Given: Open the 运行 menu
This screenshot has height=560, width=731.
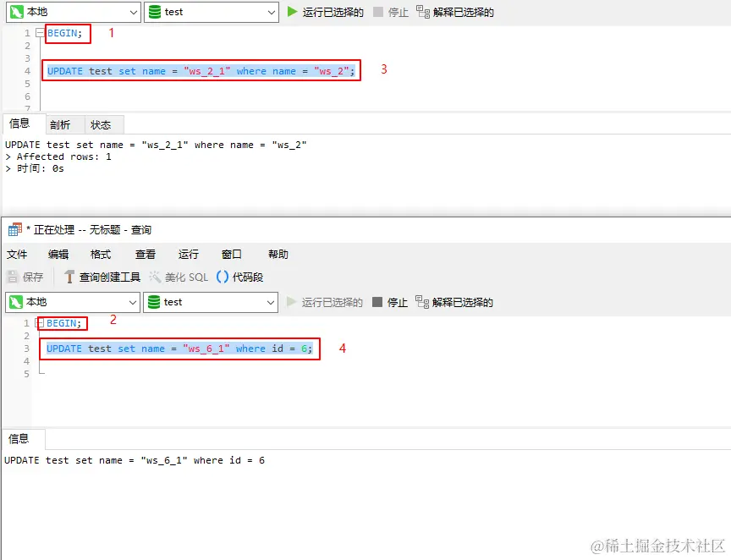Looking at the screenshot, I should (189, 254).
